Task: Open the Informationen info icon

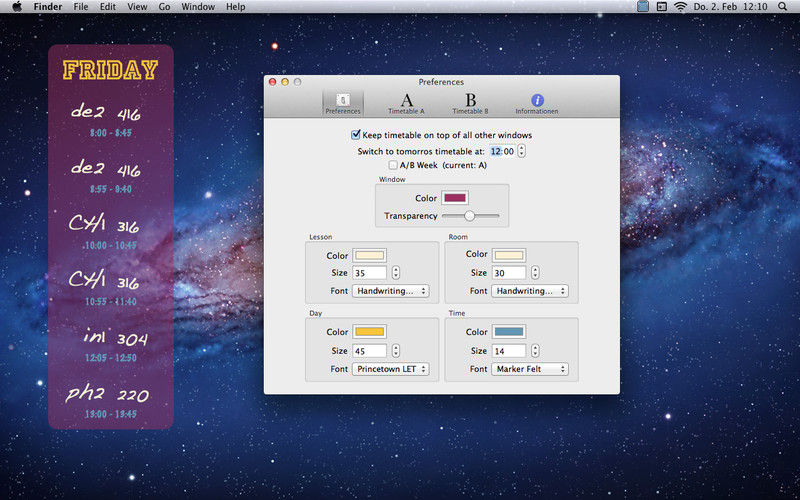Action: 537,101
